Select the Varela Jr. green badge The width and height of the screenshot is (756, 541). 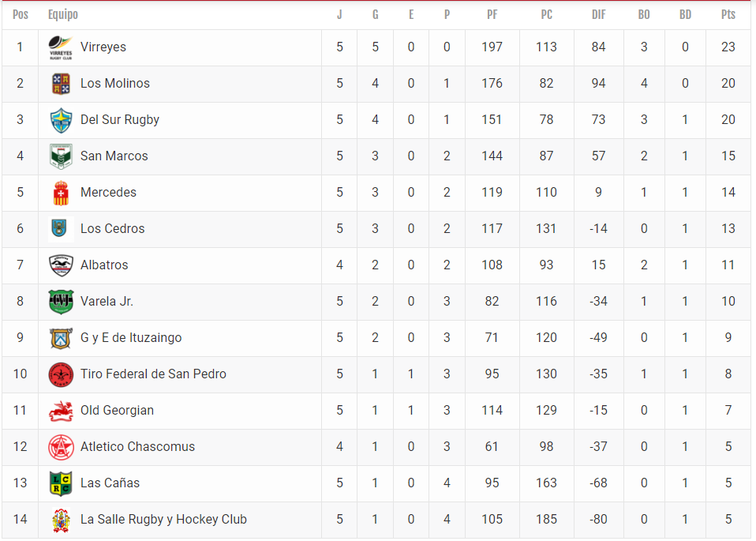pyautogui.click(x=61, y=302)
